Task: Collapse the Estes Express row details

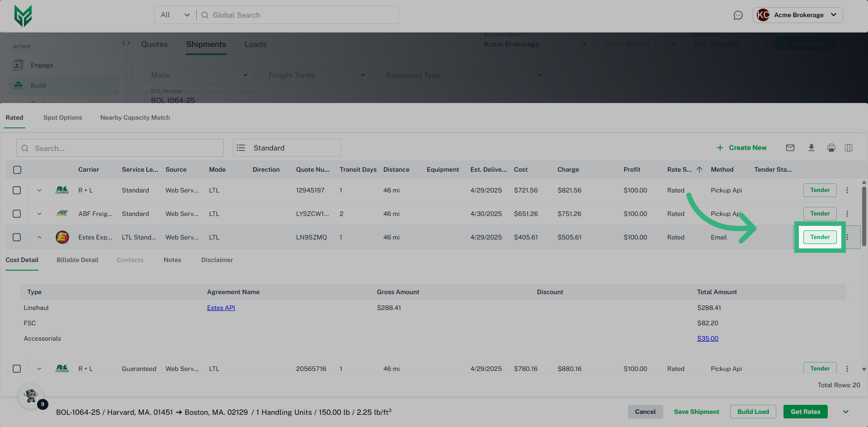Action: (39, 237)
